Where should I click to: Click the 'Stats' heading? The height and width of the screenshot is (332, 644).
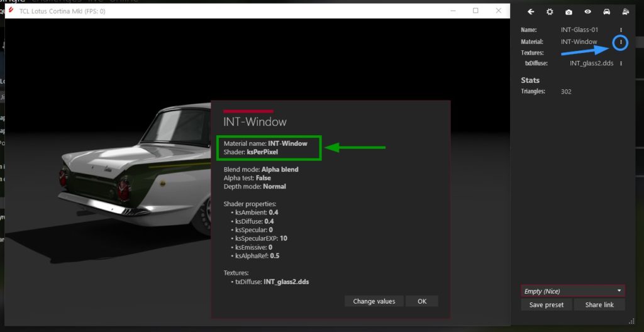[x=530, y=80]
